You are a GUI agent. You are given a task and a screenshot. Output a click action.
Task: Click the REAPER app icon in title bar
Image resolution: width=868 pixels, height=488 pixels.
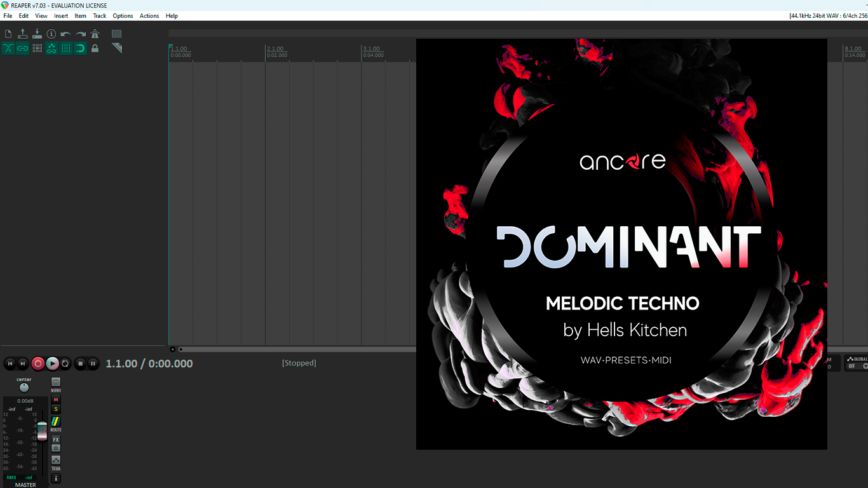(5, 5)
